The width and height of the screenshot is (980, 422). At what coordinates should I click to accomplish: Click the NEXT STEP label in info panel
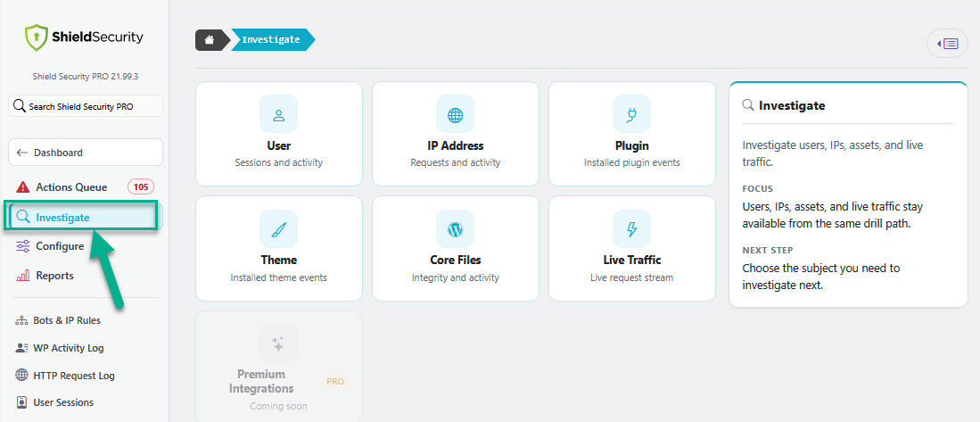point(768,250)
